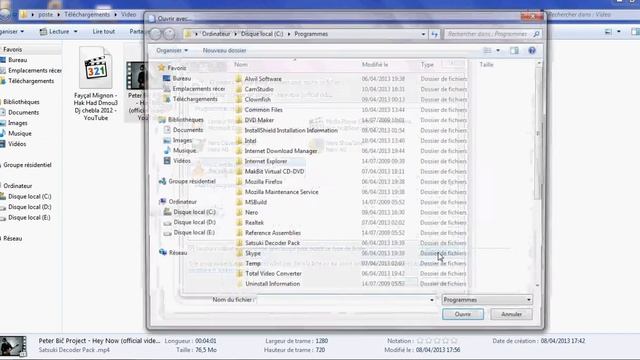The width and height of the screenshot is (640, 360).
Task: Open the Reference Assemblies folder
Action: point(273,233)
